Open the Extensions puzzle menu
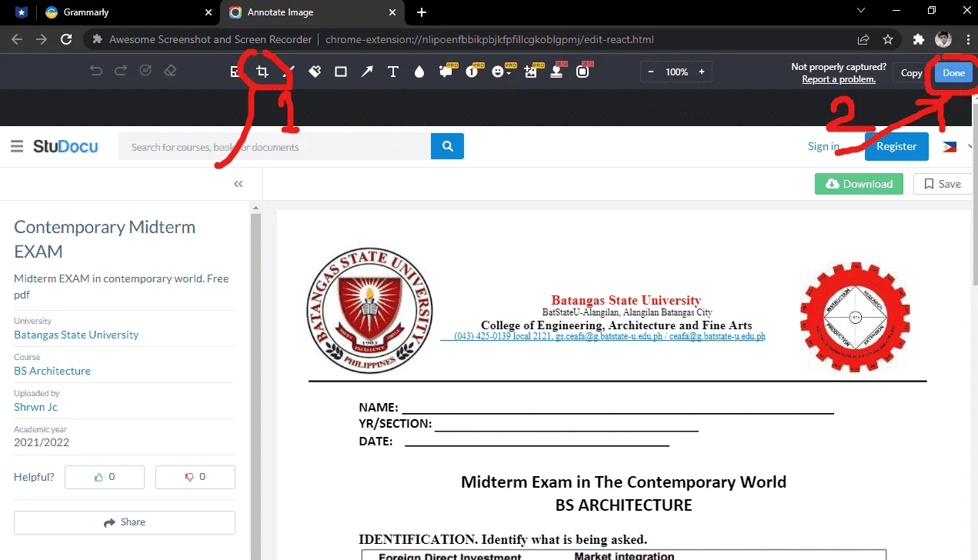 pyautogui.click(x=918, y=39)
